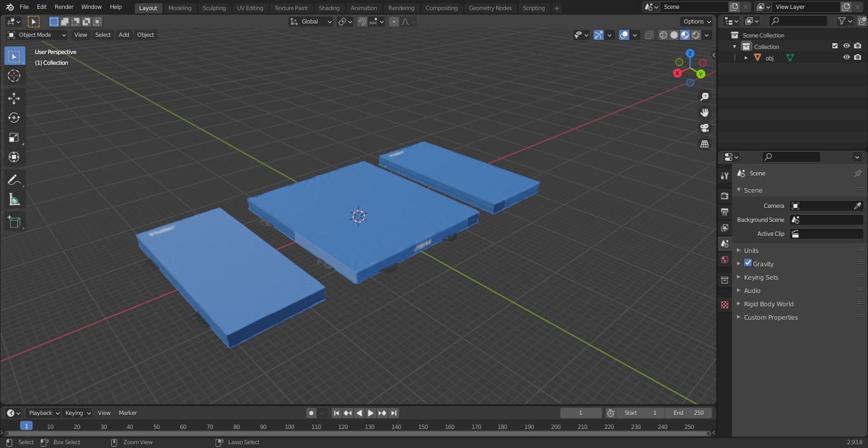Open the File menu

click(x=24, y=7)
